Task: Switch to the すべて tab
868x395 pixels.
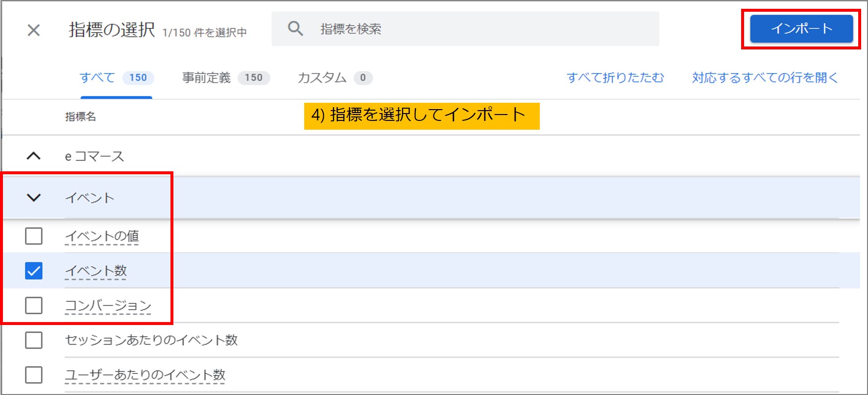Action: tap(117, 77)
